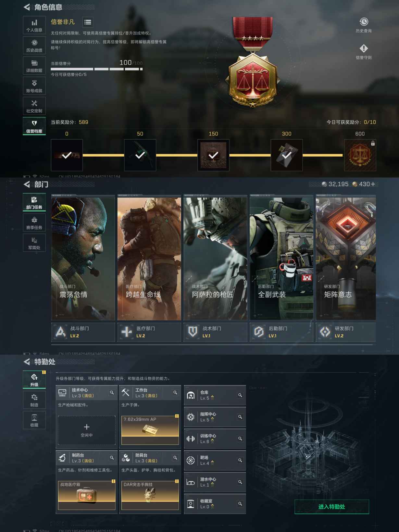Click plus icon next to 430 currency

point(373,184)
